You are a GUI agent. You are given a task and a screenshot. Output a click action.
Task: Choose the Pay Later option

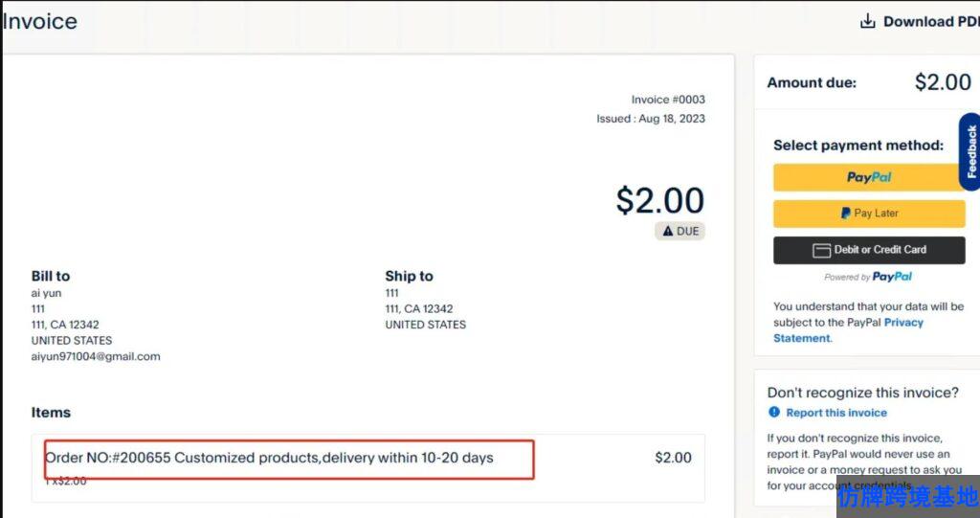tap(869, 214)
